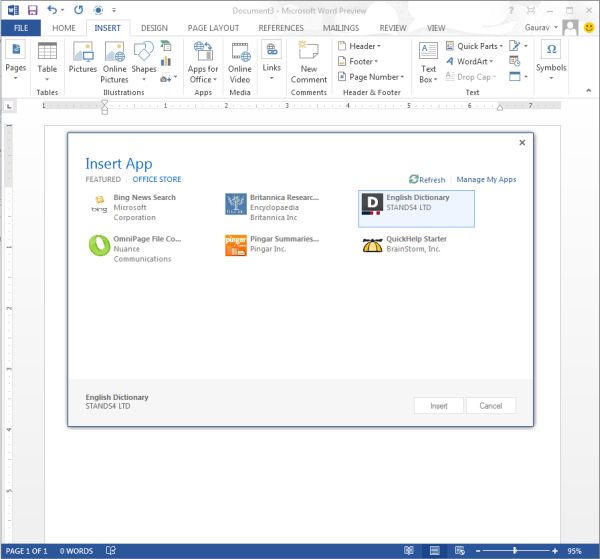
Task: Select the QuickHelp Starter hat icon
Action: click(372, 245)
